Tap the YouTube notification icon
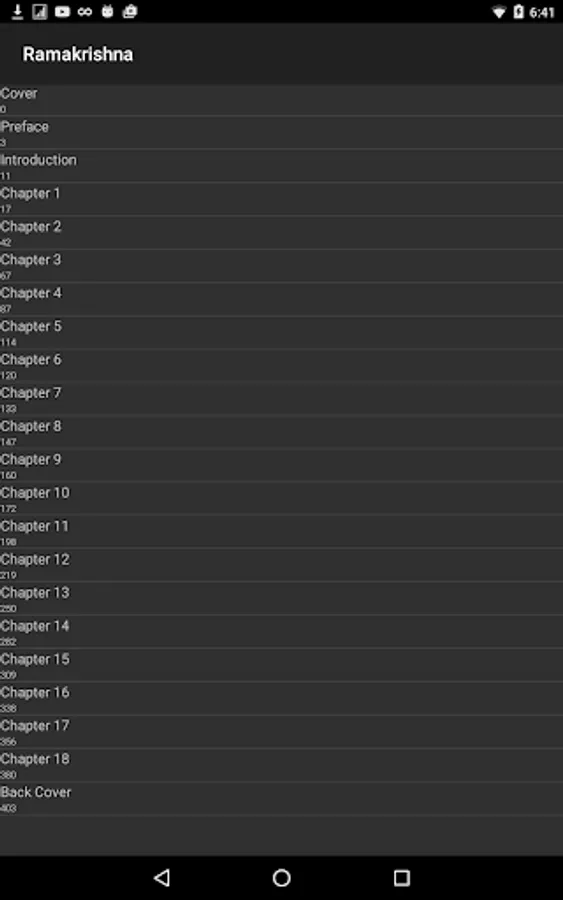 click(x=62, y=11)
